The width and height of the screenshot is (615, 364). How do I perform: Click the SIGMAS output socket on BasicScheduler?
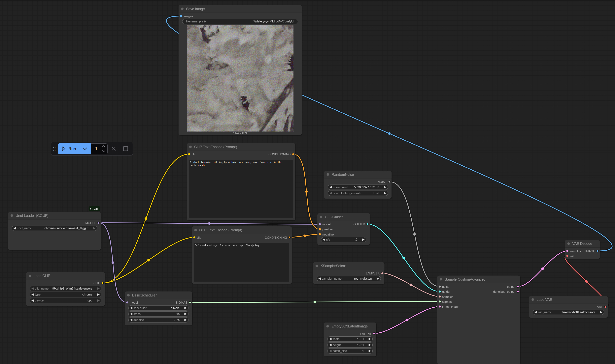tap(190, 302)
